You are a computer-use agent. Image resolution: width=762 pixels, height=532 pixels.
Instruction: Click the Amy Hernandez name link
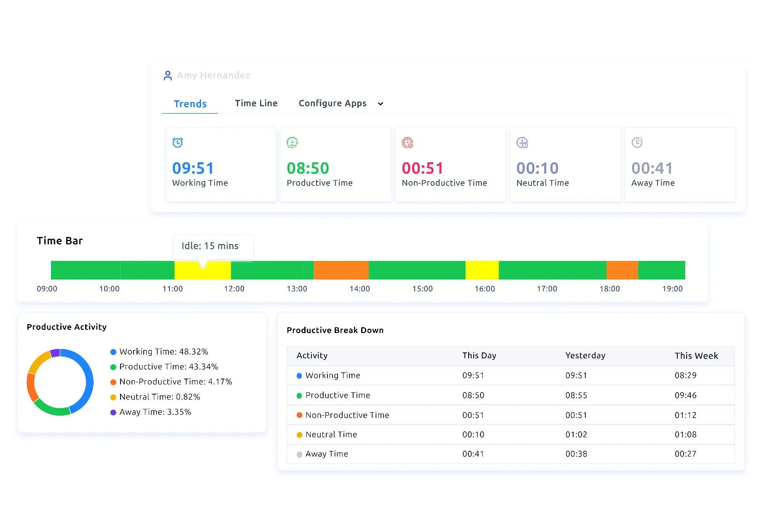pyautogui.click(x=214, y=75)
